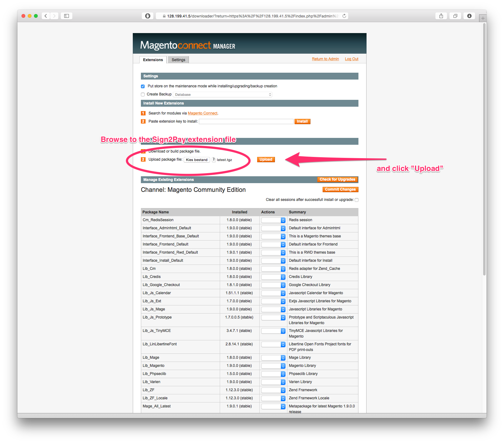The image size is (504, 443).
Task: Select the Lib_Js_Ext package name
Action: [152, 301]
